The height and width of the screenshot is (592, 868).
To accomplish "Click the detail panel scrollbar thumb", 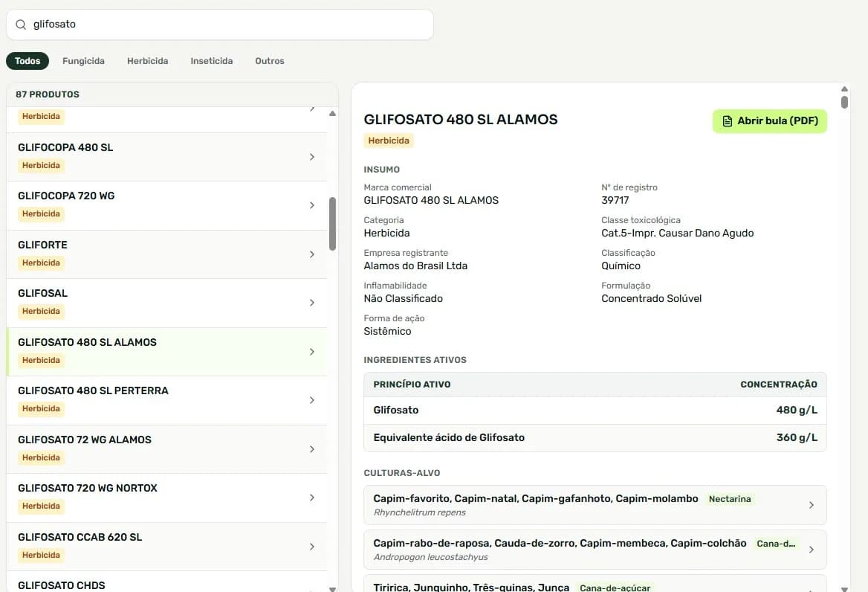I will [x=844, y=103].
